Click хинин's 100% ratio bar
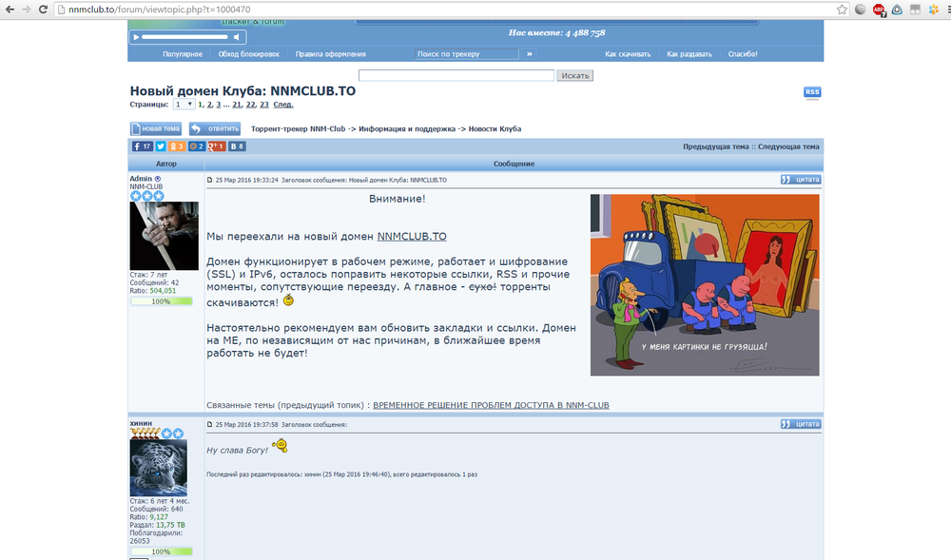Image resolution: width=951 pixels, height=560 pixels. coord(162,551)
